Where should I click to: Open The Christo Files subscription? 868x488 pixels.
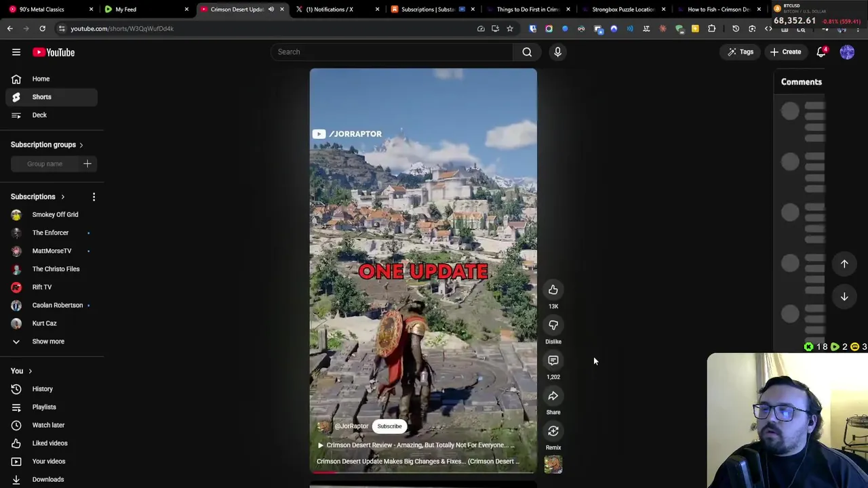(52, 269)
